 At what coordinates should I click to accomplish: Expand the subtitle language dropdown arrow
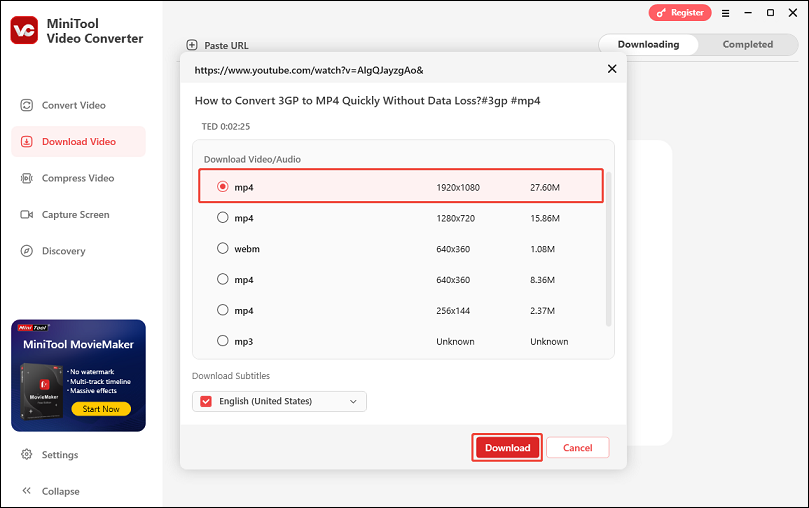point(353,401)
